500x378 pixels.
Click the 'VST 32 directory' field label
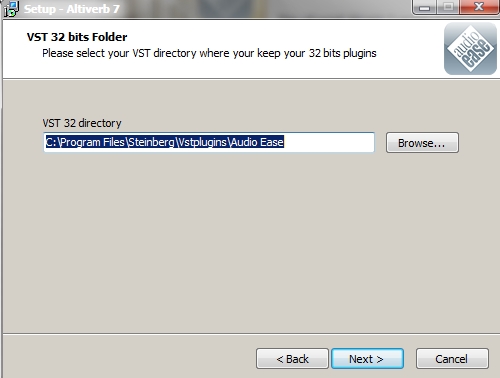(82, 123)
